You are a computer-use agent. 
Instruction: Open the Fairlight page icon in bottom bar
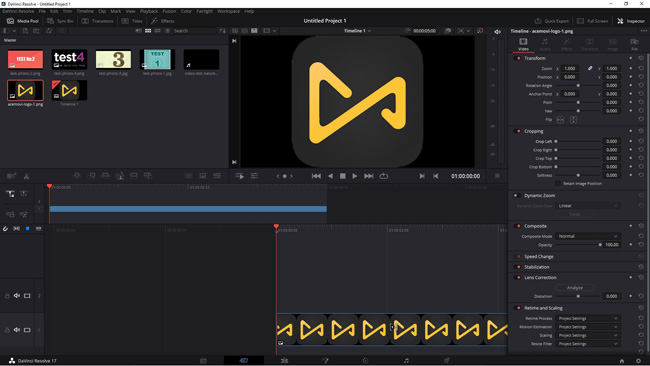point(406,361)
